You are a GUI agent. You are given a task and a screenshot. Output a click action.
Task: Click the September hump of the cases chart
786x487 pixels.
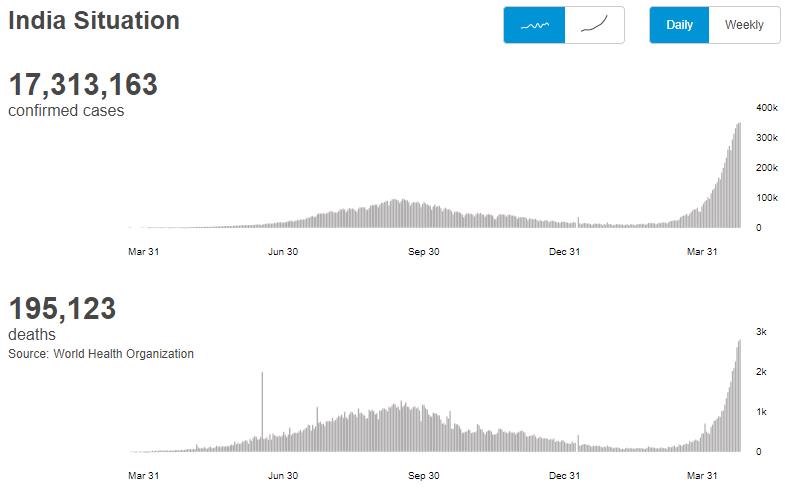point(396,214)
